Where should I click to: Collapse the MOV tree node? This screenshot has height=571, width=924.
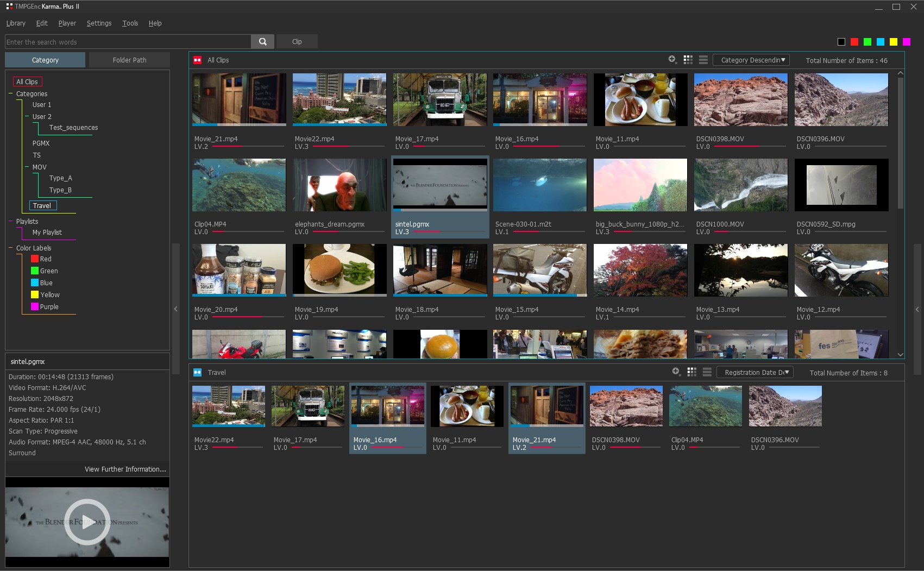click(27, 167)
